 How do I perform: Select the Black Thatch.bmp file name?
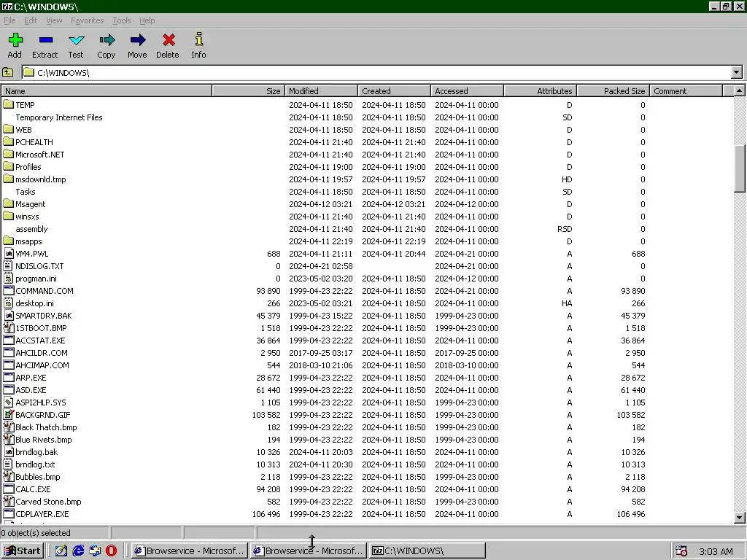(x=46, y=427)
